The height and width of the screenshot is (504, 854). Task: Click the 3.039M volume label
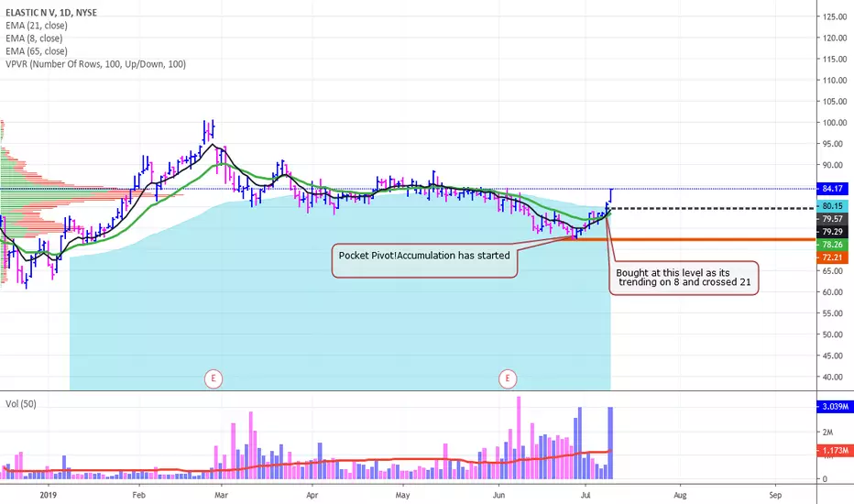(834, 407)
